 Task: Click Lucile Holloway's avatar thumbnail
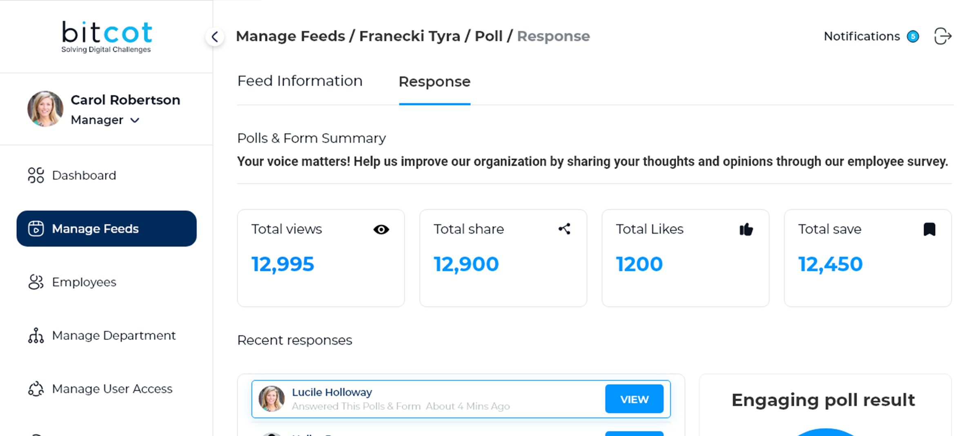click(x=272, y=399)
